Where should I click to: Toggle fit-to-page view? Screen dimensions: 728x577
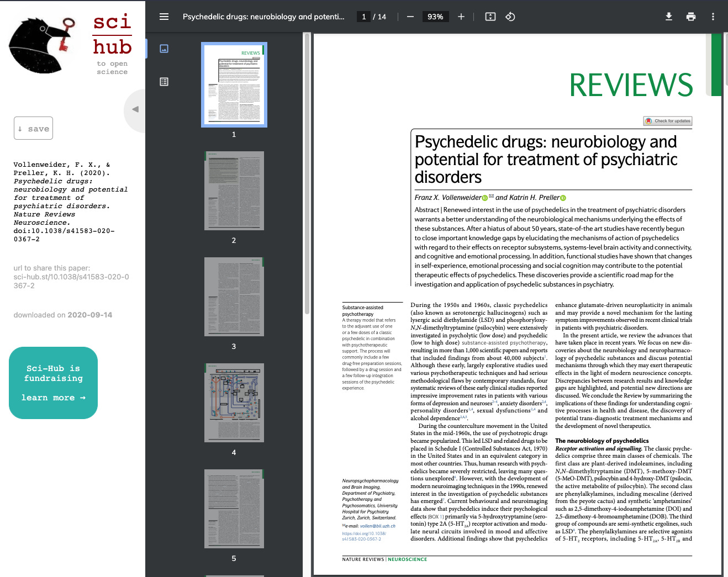pos(490,17)
